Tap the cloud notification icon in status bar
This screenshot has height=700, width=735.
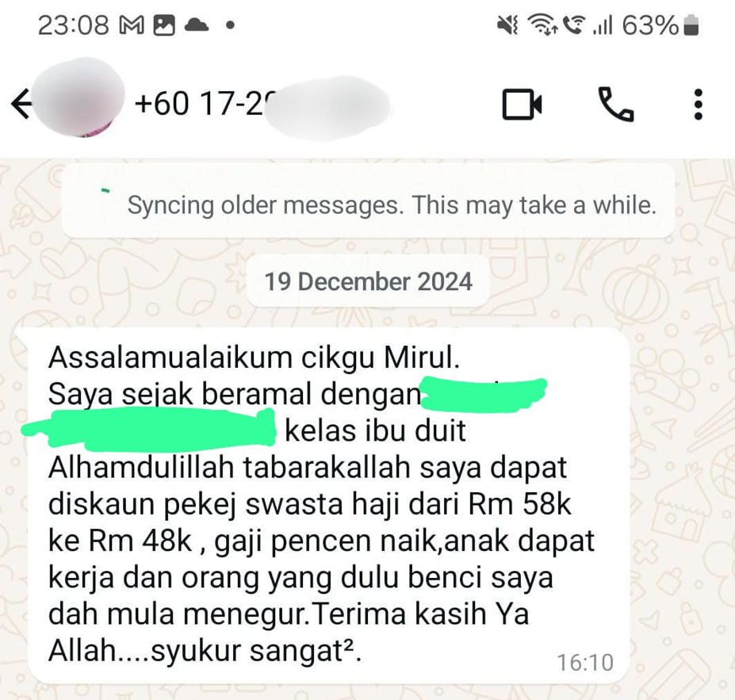197,25
